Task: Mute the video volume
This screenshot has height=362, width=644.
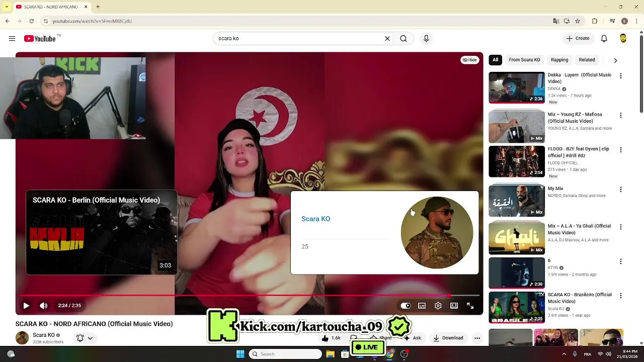Action: pyautogui.click(x=44, y=306)
